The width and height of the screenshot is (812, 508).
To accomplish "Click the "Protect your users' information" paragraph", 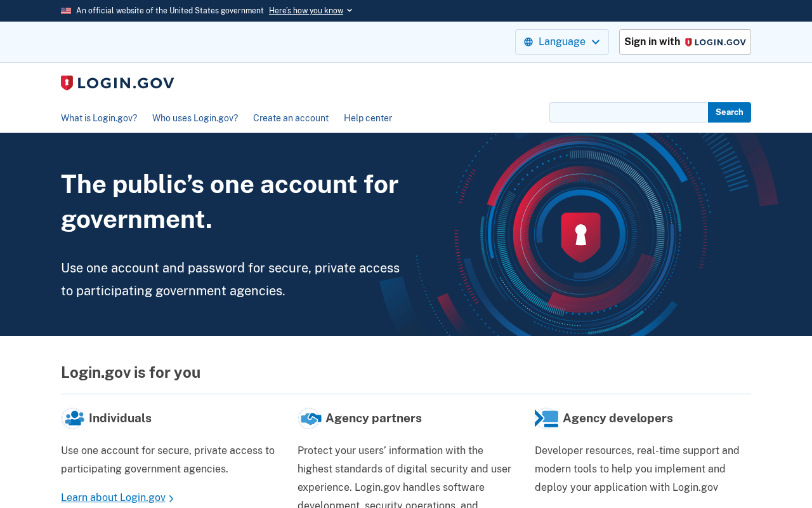I will tap(404, 476).
